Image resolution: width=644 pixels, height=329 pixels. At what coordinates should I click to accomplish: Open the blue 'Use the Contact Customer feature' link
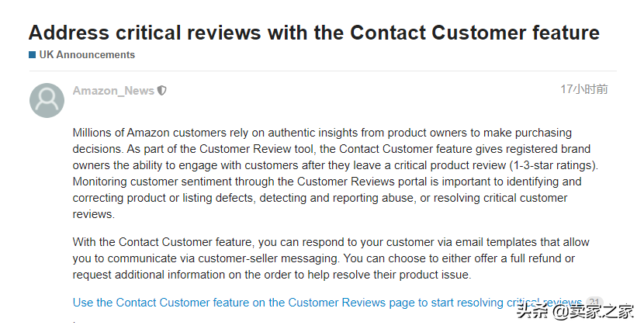(327, 303)
